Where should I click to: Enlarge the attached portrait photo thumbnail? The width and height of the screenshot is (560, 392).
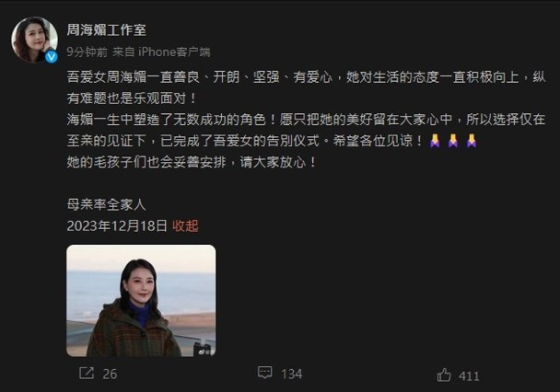(141, 300)
